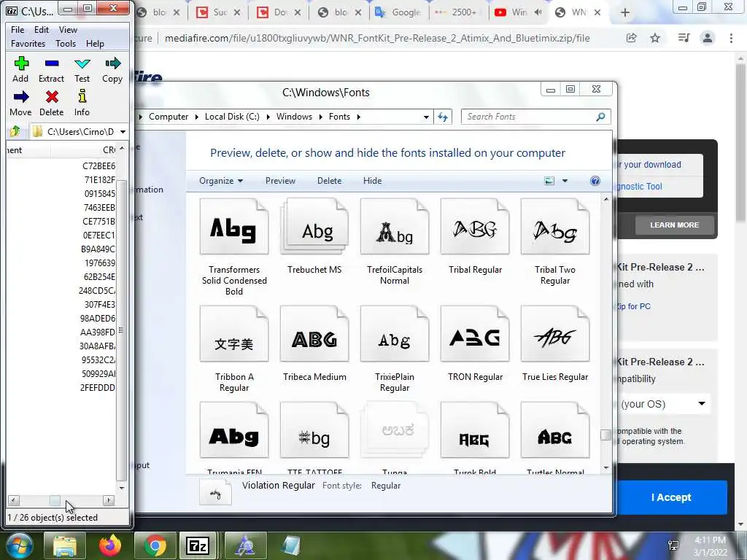
Task: Expand the arrow after Computer breadcrumb
Action: click(196, 117)
